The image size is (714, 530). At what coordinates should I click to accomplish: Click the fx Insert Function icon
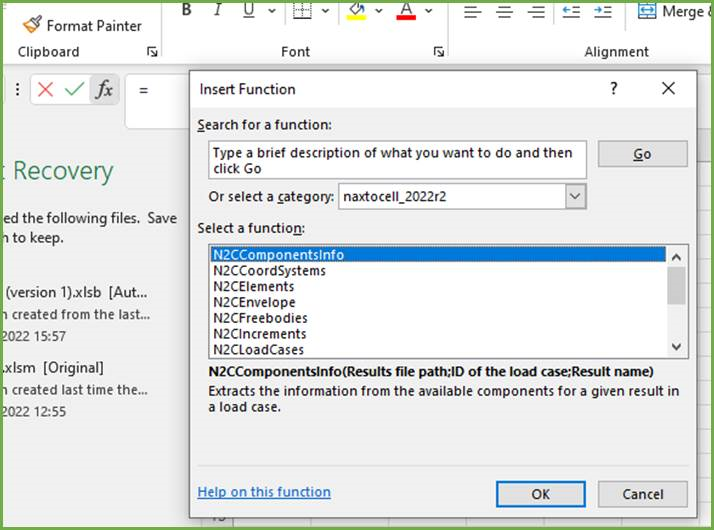[104, 90]
